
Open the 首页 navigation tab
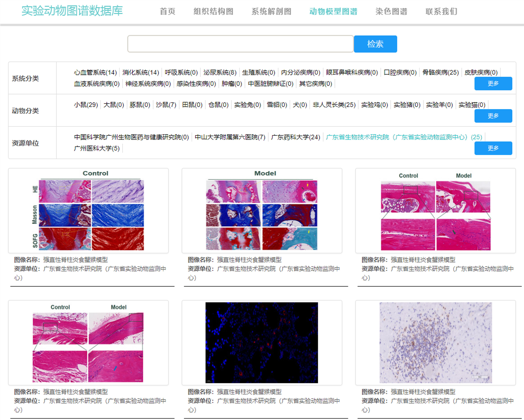click(167, 11)
